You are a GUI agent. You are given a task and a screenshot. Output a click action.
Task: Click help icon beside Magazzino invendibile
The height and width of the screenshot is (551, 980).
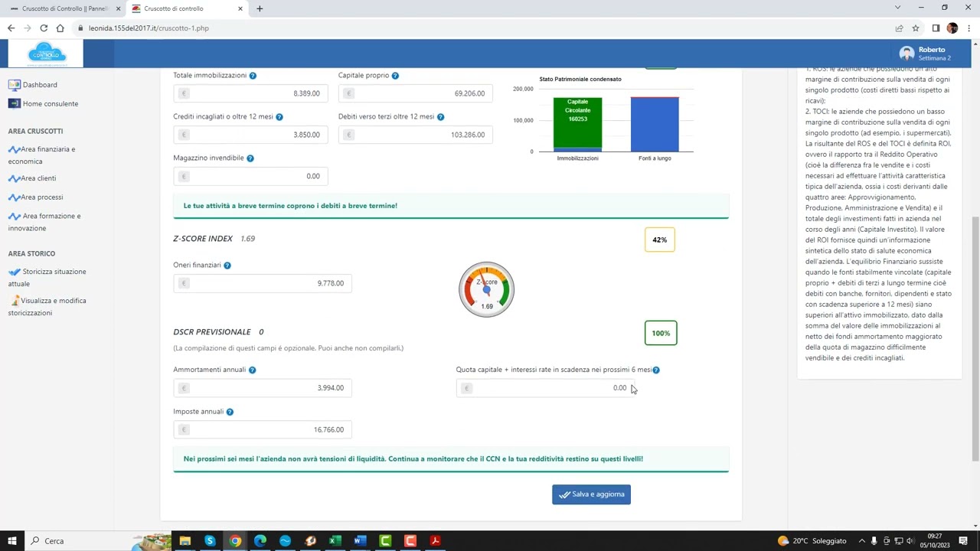tap(250, 158)
